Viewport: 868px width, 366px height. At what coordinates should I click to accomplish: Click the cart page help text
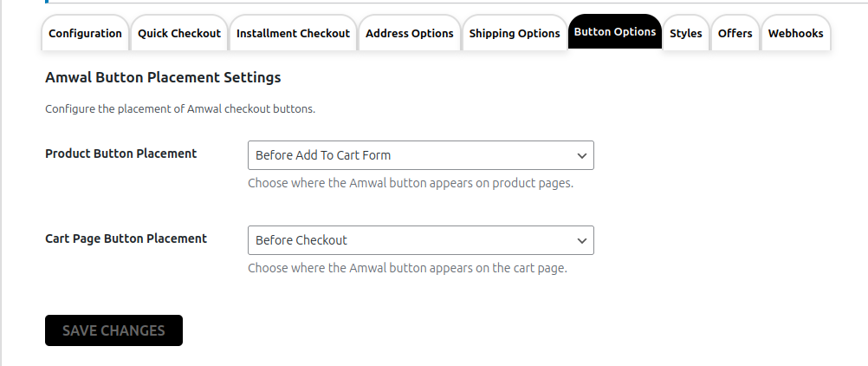(x=407, y=268)
